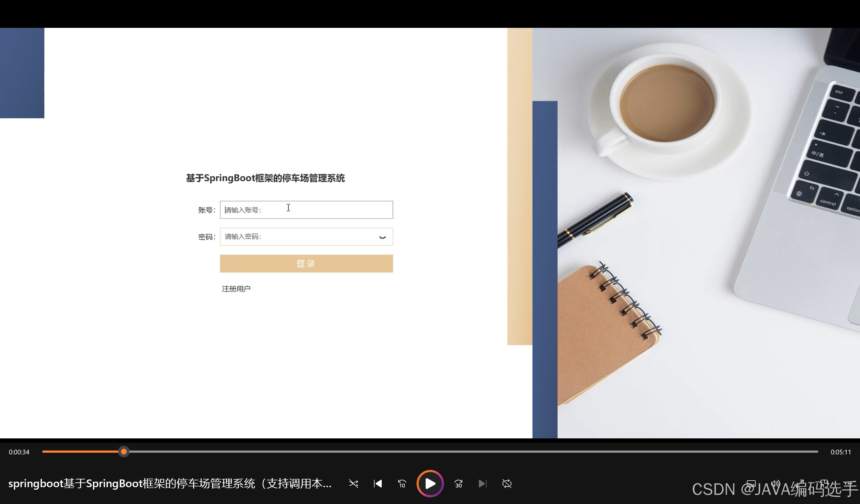Open the volume control

(775, 484)
